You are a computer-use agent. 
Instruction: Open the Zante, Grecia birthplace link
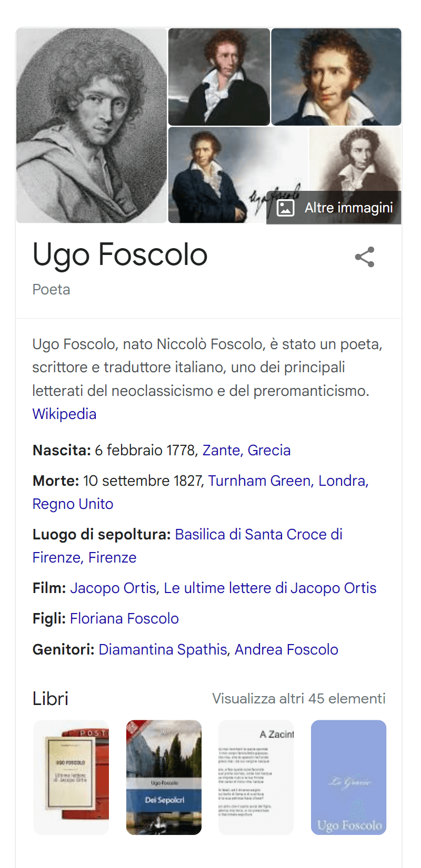pos(246,451)
